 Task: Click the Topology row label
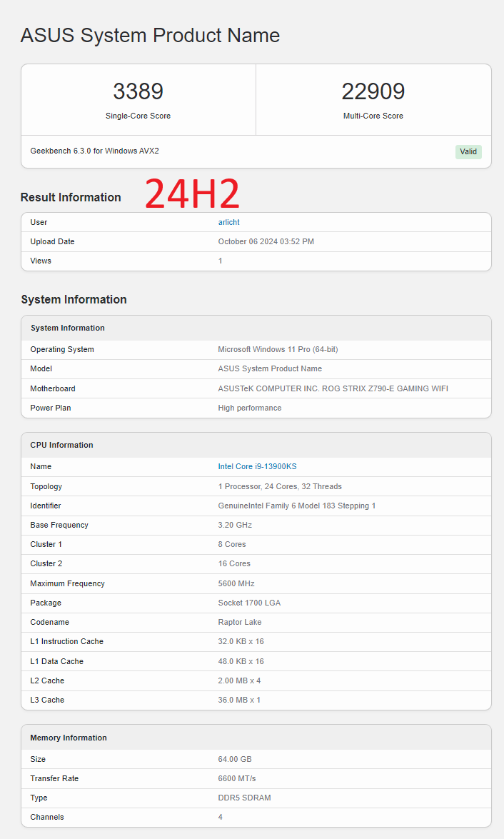46,486
